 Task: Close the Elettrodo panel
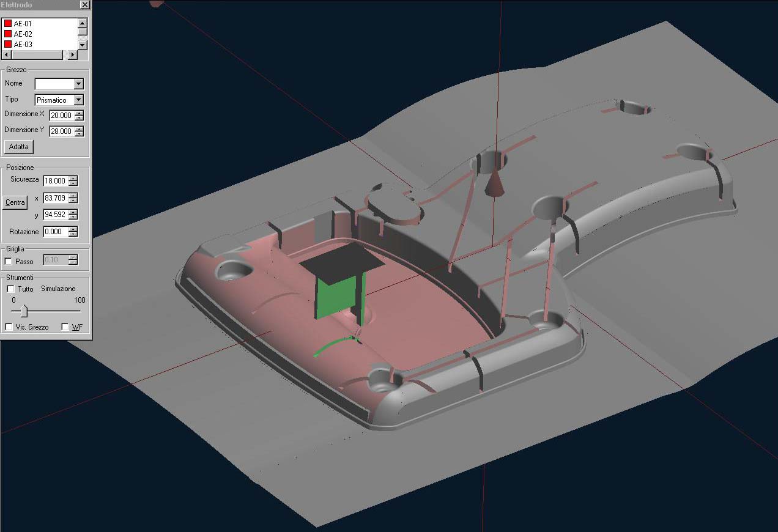click(x=84, y=5)
